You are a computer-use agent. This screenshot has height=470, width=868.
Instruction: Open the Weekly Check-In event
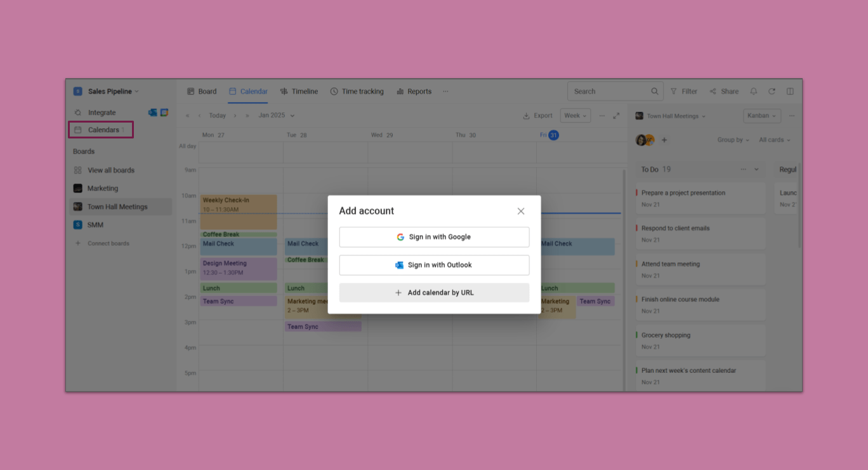239,212
